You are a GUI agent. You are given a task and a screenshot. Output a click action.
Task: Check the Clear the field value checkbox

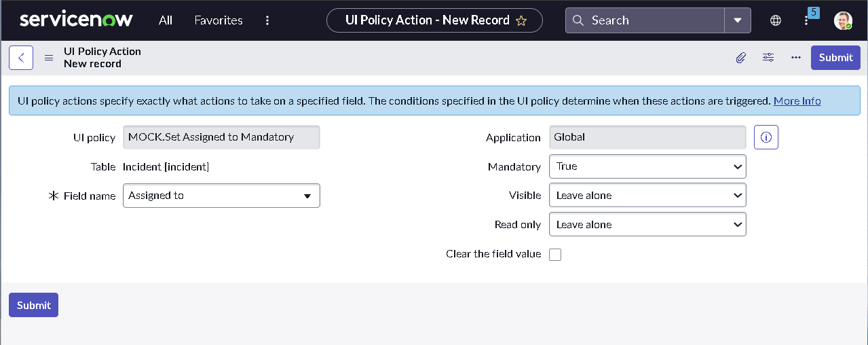tap(555, 255)
